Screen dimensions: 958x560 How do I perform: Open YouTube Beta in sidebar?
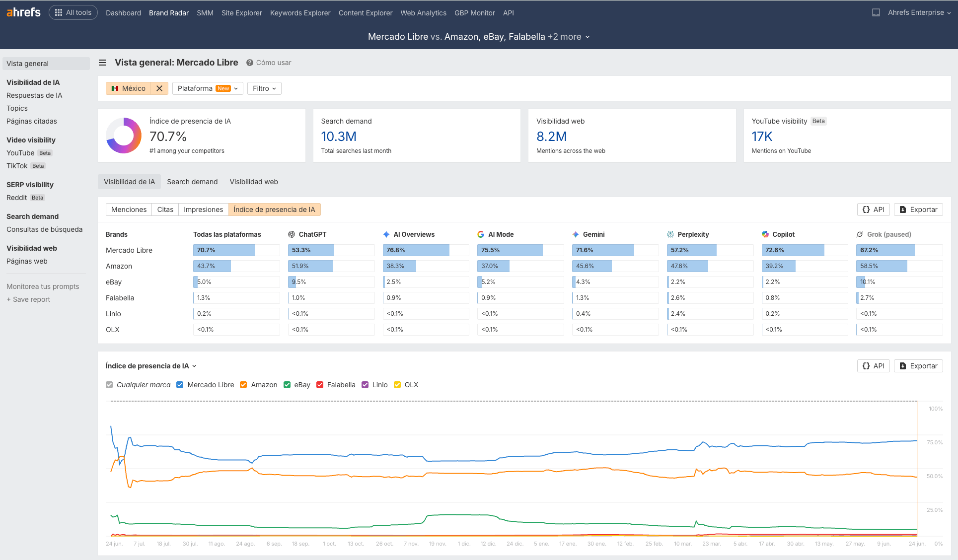(x=29, y=153)
